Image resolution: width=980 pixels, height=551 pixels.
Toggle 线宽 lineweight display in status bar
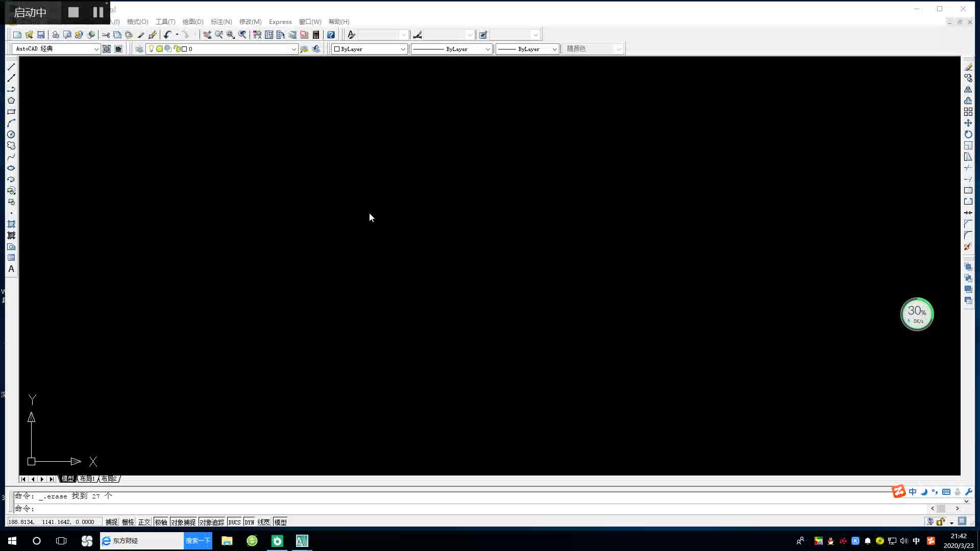point(263,522)
